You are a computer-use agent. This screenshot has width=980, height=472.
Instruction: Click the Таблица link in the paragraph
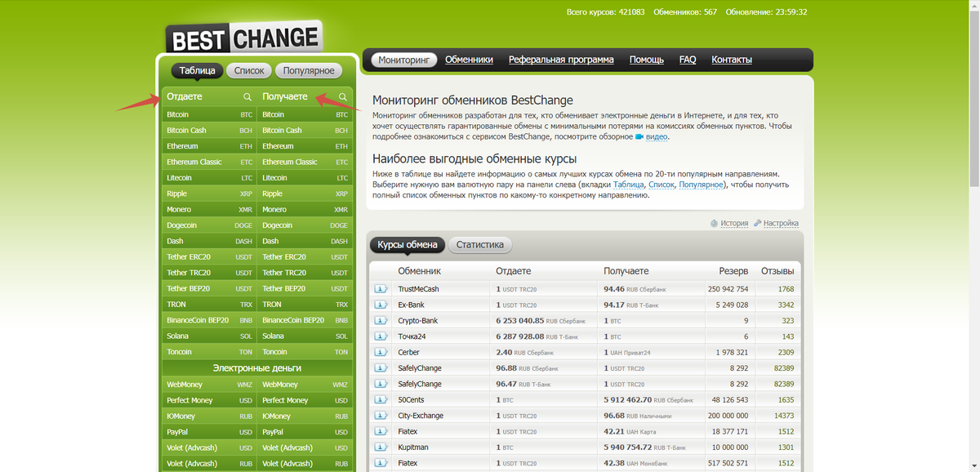click(x=629, y=185)
